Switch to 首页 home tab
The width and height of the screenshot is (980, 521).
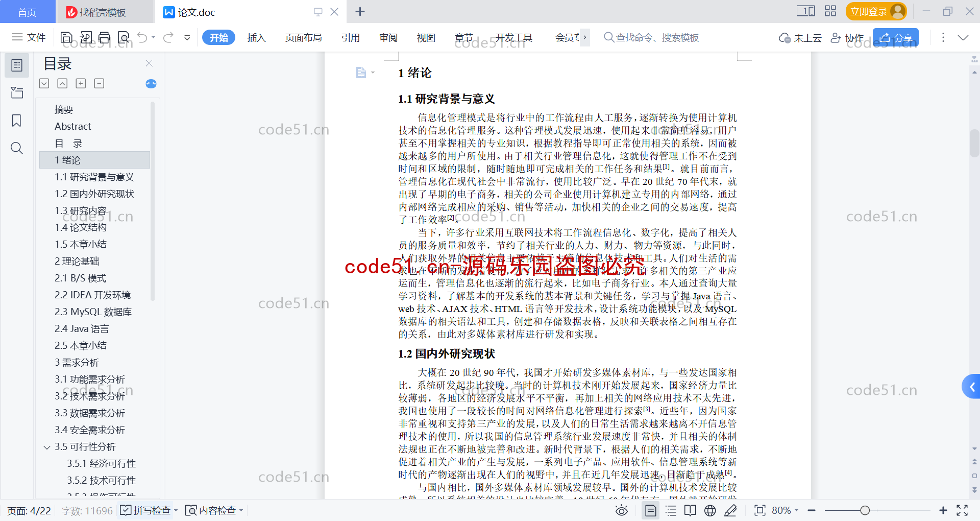click(27, 12)
